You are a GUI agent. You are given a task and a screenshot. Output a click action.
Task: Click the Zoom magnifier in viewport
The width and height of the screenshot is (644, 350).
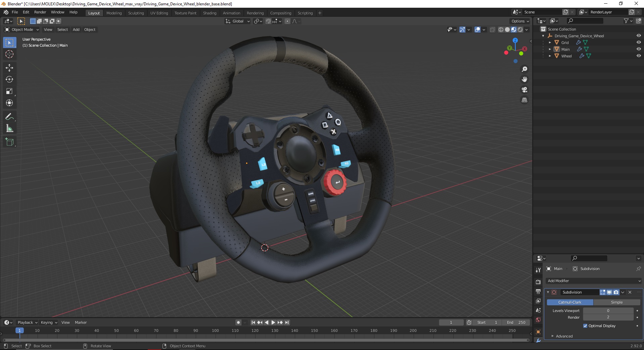pos(524,69)
